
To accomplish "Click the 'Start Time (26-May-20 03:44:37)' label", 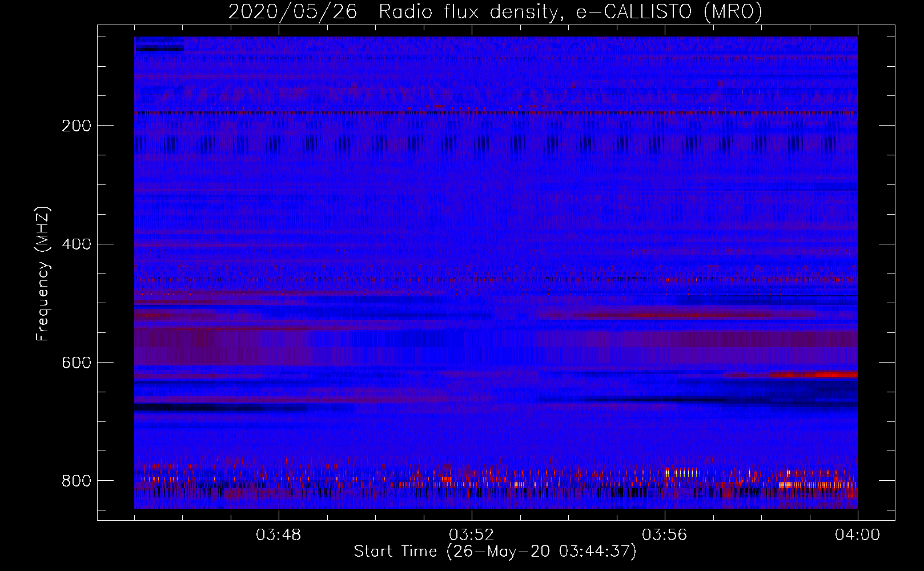I will click(495, 552).
